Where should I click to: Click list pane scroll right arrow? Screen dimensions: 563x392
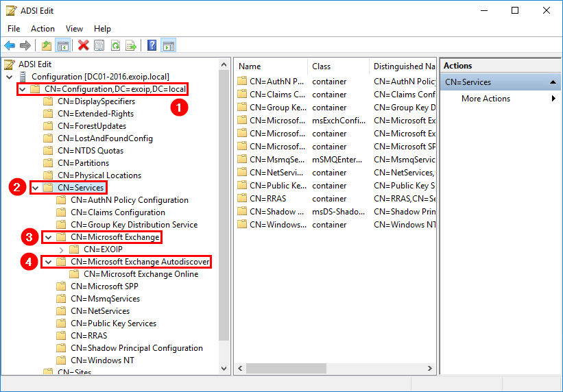tap(430, 368)
